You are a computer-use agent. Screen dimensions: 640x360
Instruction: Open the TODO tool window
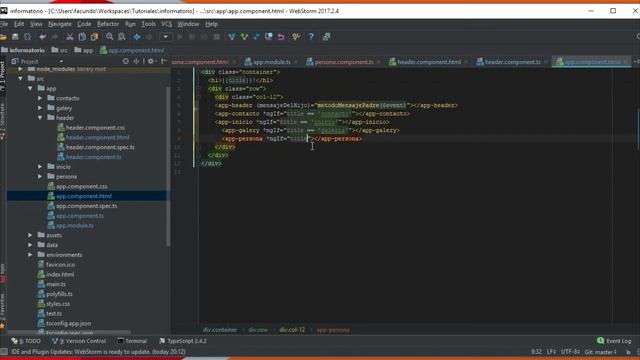26,341
